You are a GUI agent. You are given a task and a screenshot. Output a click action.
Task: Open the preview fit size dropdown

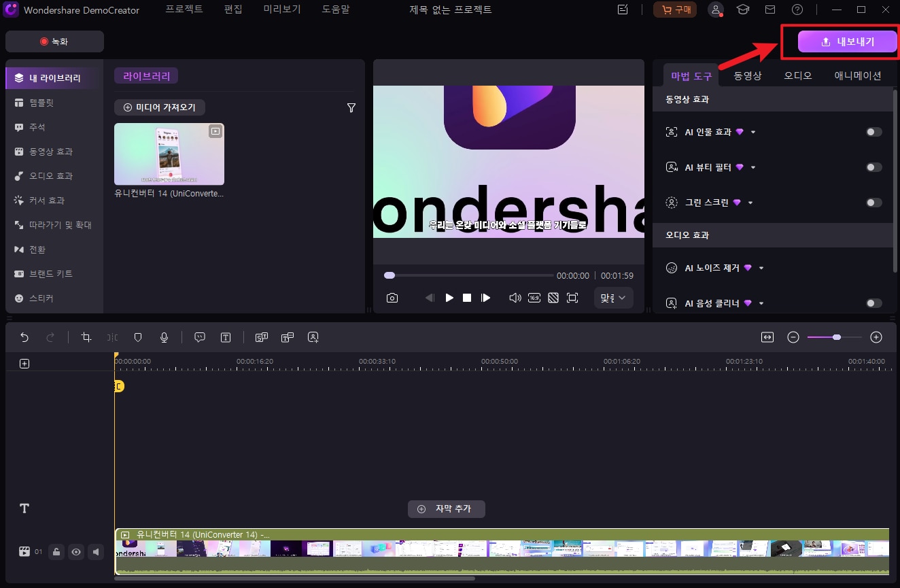point(613,298)
